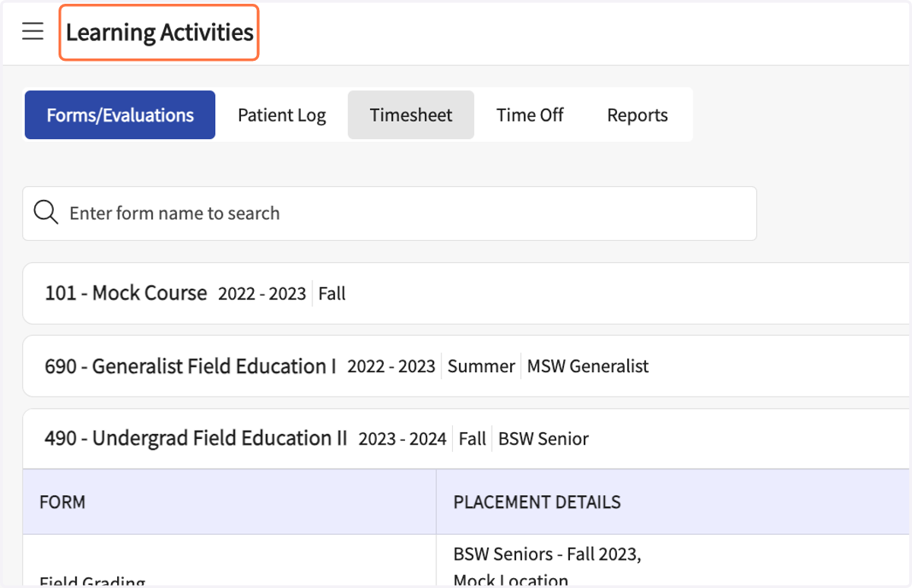Click the Learning Activities page title

click(x=160, y=33)
